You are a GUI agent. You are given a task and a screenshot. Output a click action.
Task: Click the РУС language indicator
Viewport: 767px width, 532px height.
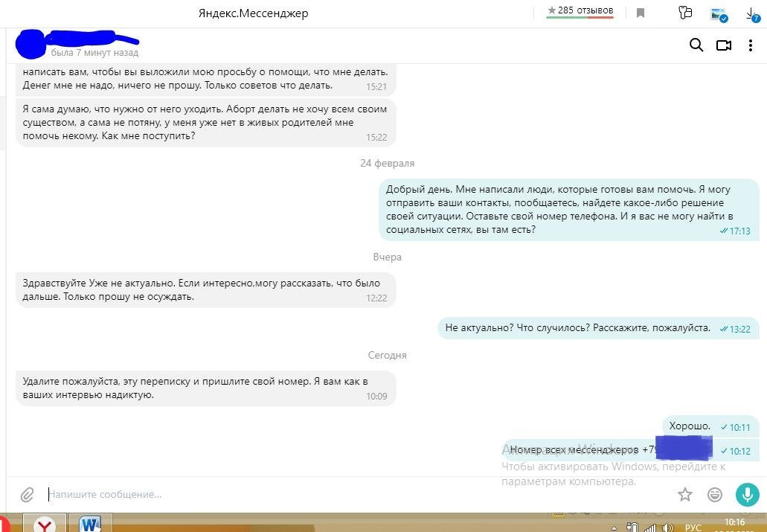pyautogui.click(x=693, y=527)
